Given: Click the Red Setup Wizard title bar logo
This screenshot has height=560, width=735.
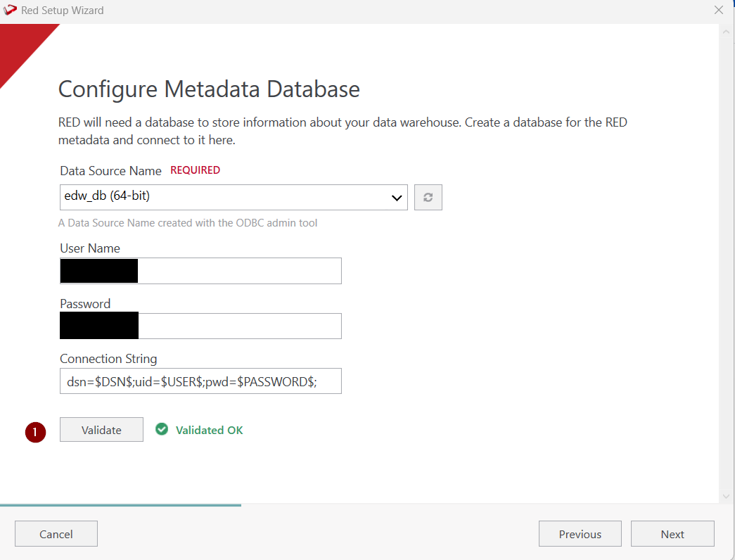Looking at the screenshot, I should [11, 11].
